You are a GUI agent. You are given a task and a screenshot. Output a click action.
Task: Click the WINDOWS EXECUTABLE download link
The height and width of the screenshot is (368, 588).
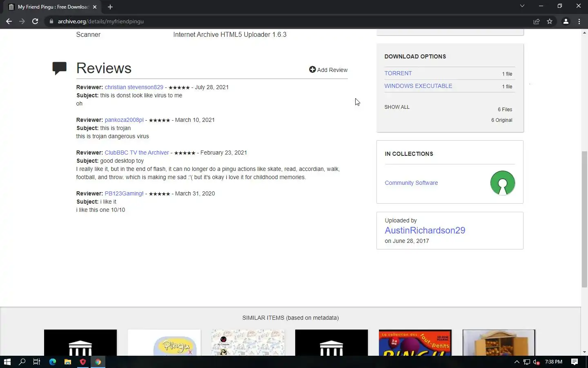coord(418,86)
